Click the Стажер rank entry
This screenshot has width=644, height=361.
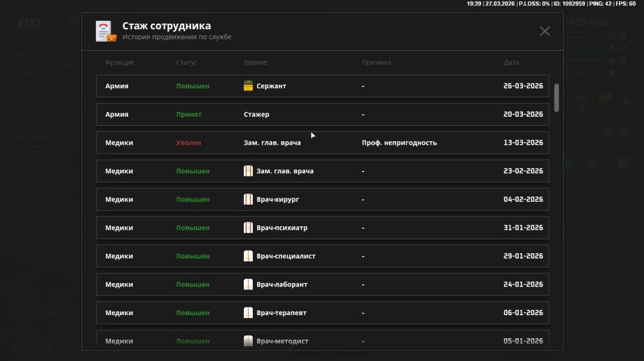[x=256, y=114]
